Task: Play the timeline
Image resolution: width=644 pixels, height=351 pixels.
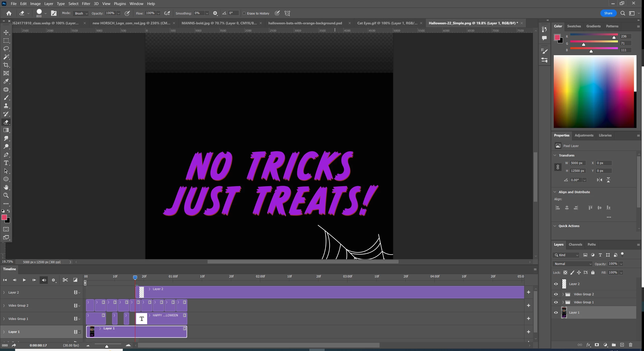Action: 24,280
